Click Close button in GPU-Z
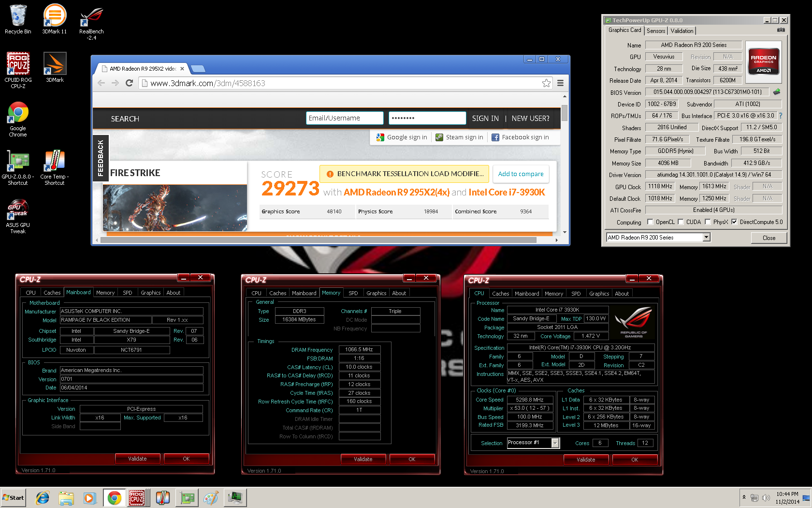 [x=769, y=238]
